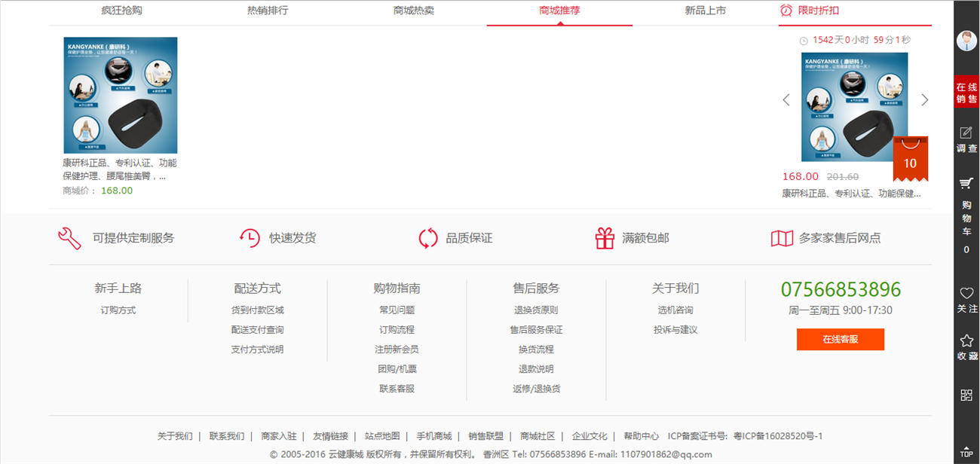Open the survey (调查) sidebar icon
Image resolution: width=980 pixels, height=464 pixels.
pyautogui.click(x=966, y=133)
